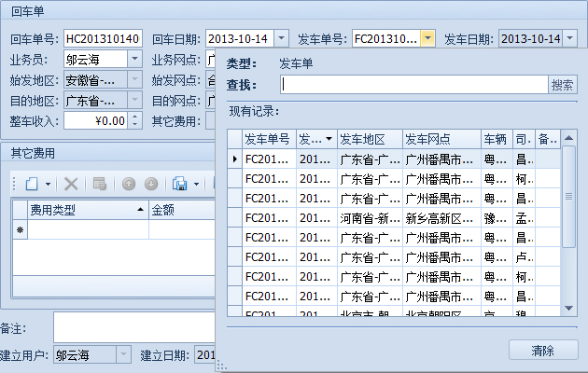Click the new document icon in 其它费用 toolbar
Screen dimensions: 588x373
pos(32,184)
